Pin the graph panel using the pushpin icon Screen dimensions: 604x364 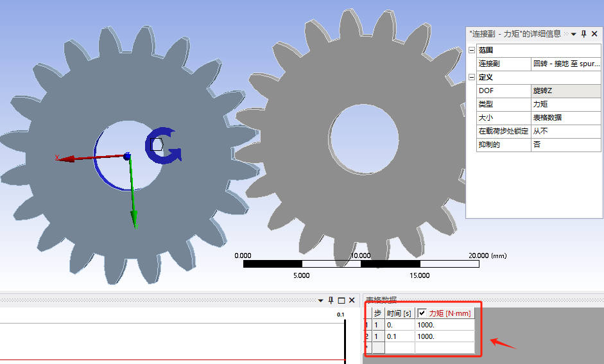[x=331, y=300]
